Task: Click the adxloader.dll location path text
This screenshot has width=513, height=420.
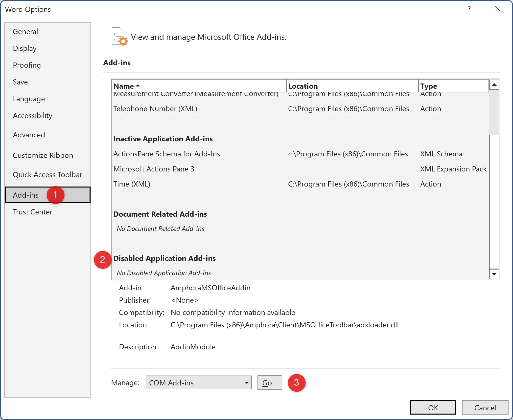Action: tap(284, 325)
